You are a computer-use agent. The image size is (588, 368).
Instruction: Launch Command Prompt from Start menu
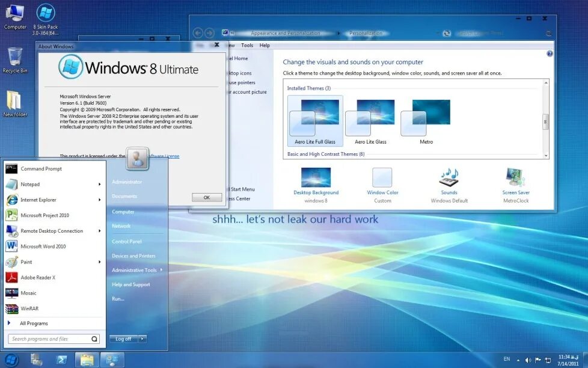[x=55, y=169]
